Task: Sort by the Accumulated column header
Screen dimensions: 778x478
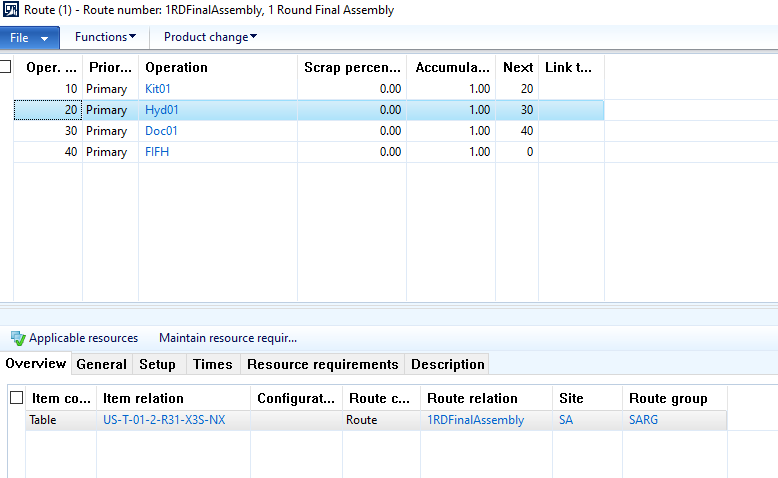Action: point(452,68)
